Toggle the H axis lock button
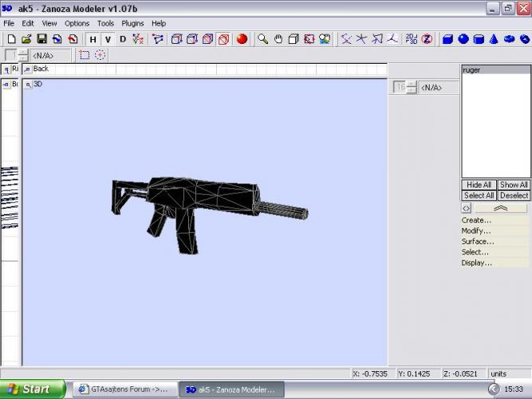The height and width of the screenshot is (399, 532). pos(93,39)
